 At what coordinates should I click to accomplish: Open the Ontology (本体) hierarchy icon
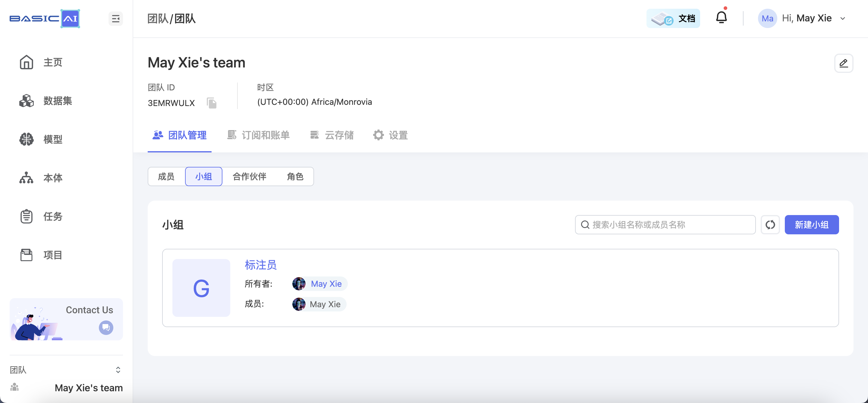(x=26, y=178)
